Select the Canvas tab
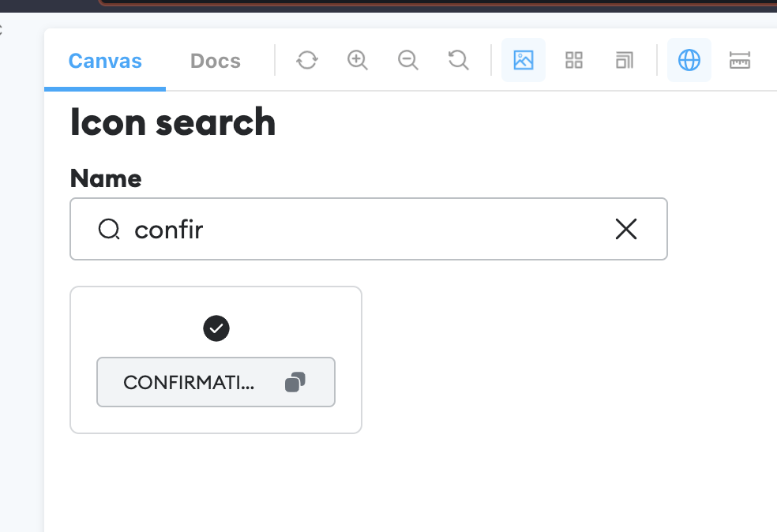Viewport: 777px width, 532px height. point(104,60)
